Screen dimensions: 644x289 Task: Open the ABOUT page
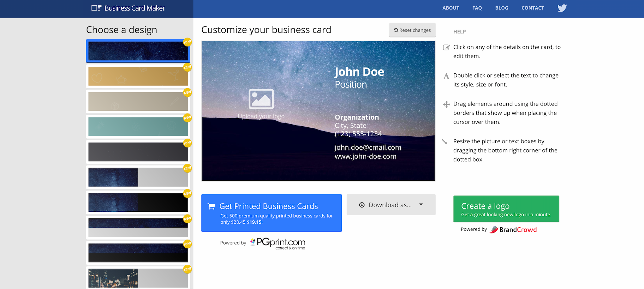[451, 8]
